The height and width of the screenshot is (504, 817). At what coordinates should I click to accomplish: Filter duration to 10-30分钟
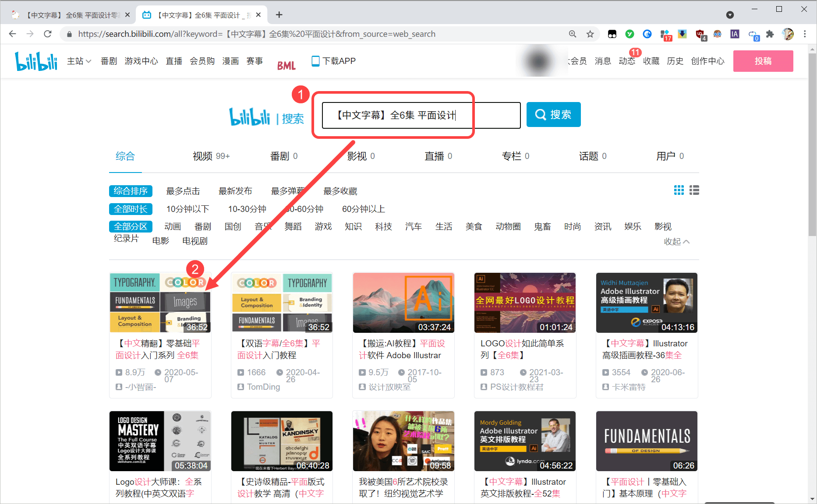pyautogui.click(x=247, y=209)
